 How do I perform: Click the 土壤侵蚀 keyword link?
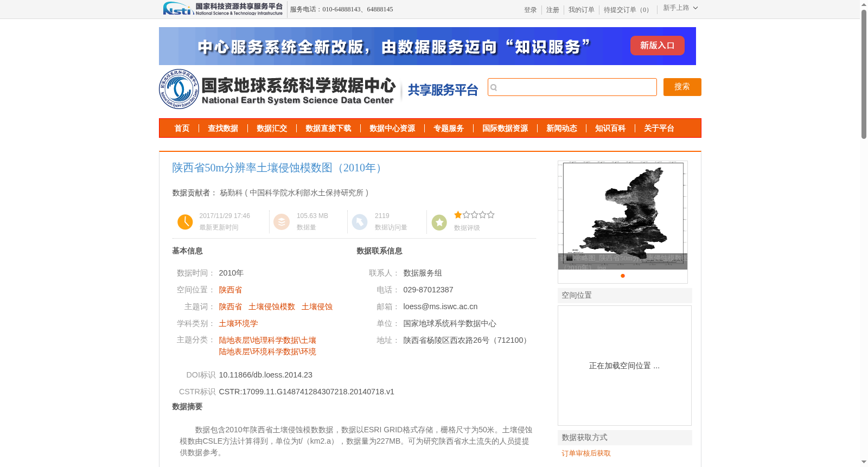tap(317, 306)
